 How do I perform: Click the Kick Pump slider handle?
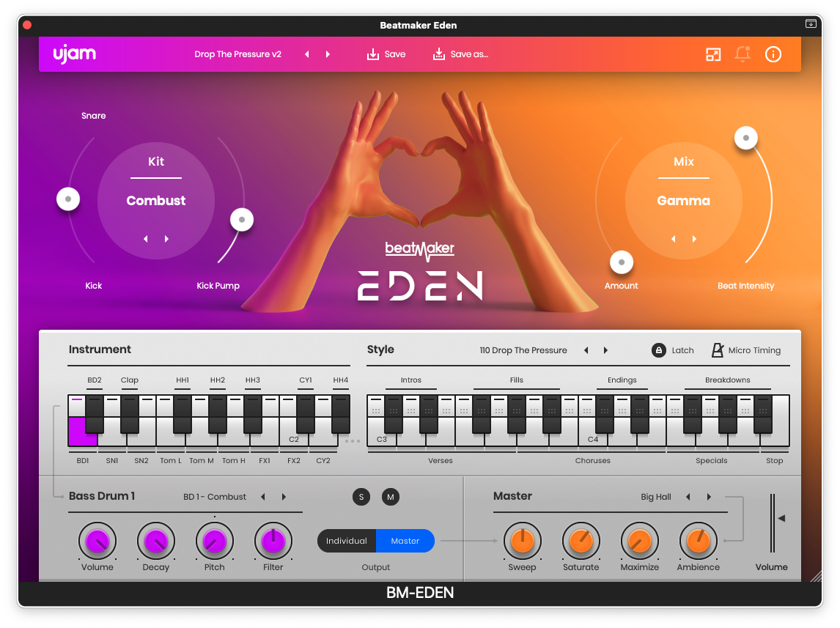(x=242, y=220)
